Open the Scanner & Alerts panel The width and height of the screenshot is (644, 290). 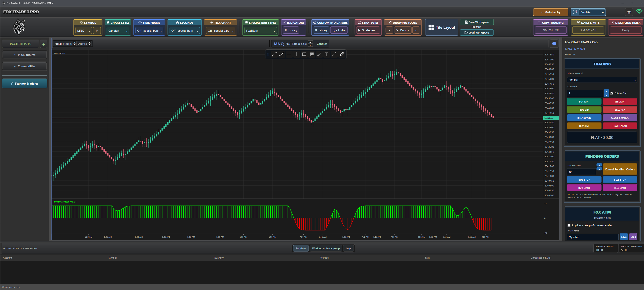coord(25,84)
